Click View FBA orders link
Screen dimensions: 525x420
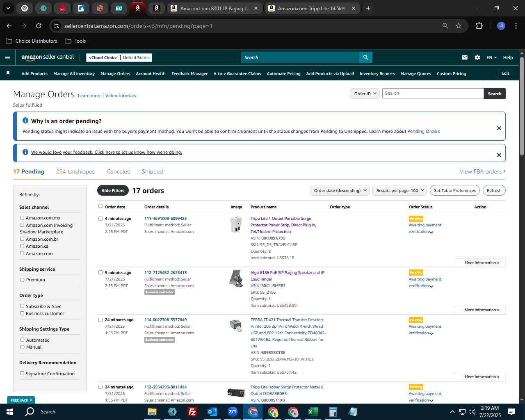coord(482,171)
